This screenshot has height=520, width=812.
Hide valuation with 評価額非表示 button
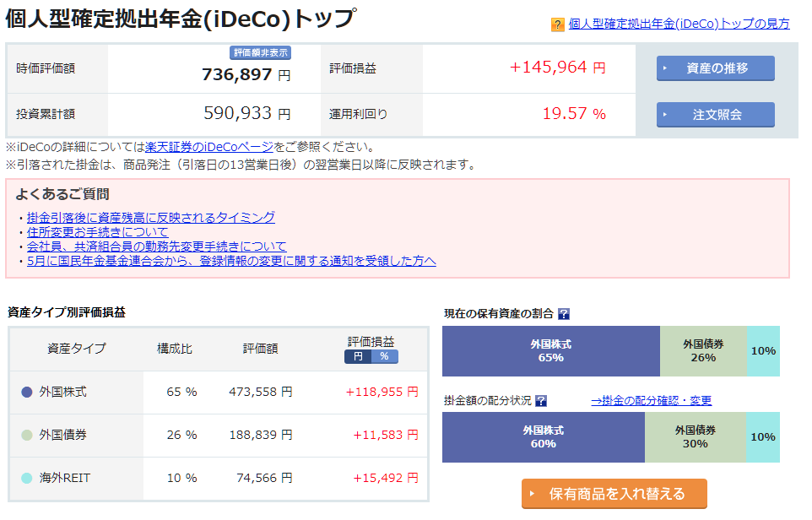pos(261,52)
